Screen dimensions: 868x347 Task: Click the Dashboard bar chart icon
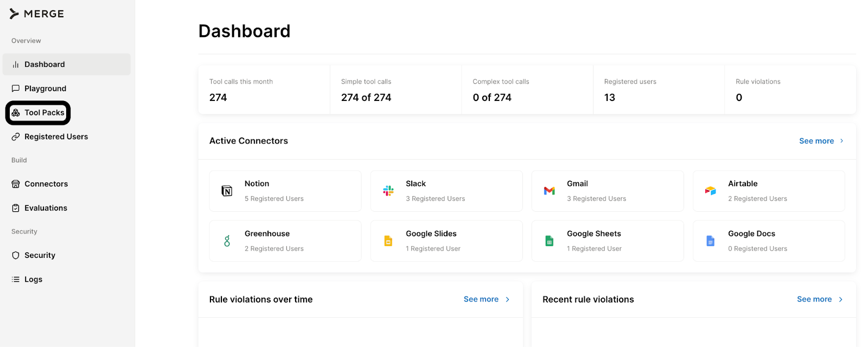coord(16,65)
